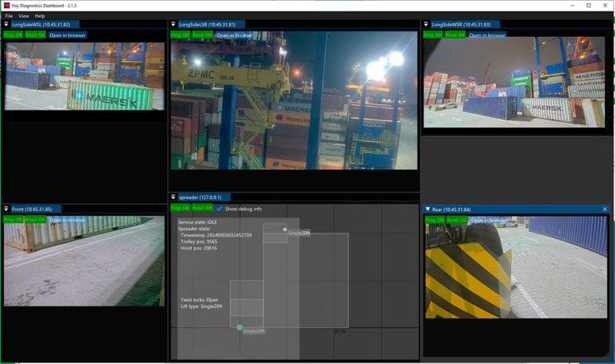The height and width of the screenshot is (364, 615).
Task: Click the Twist locks: Open text
Action: [200, 299]
